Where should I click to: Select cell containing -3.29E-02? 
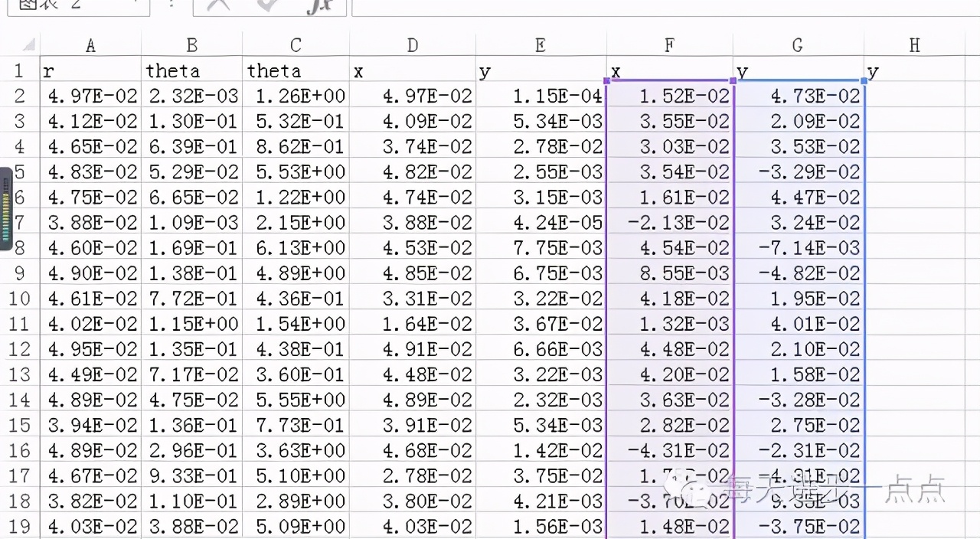[798, 171]
